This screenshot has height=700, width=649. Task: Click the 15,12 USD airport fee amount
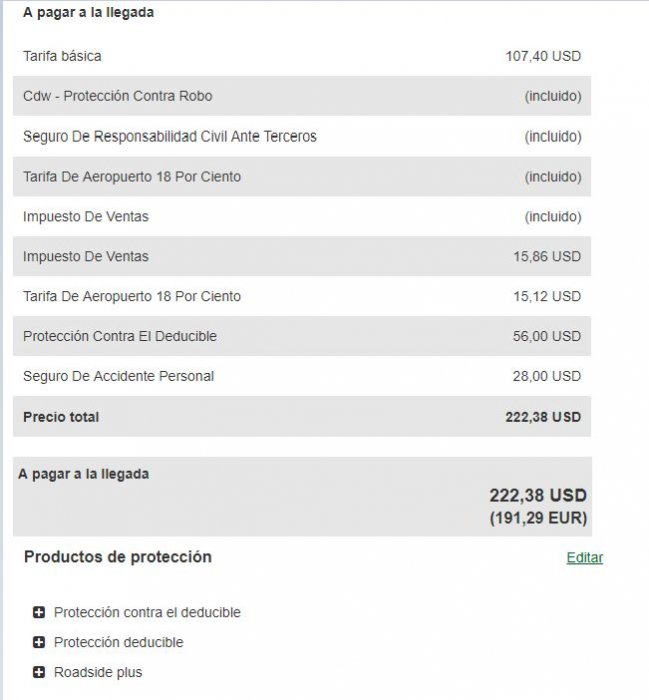[x=547, y=296]
